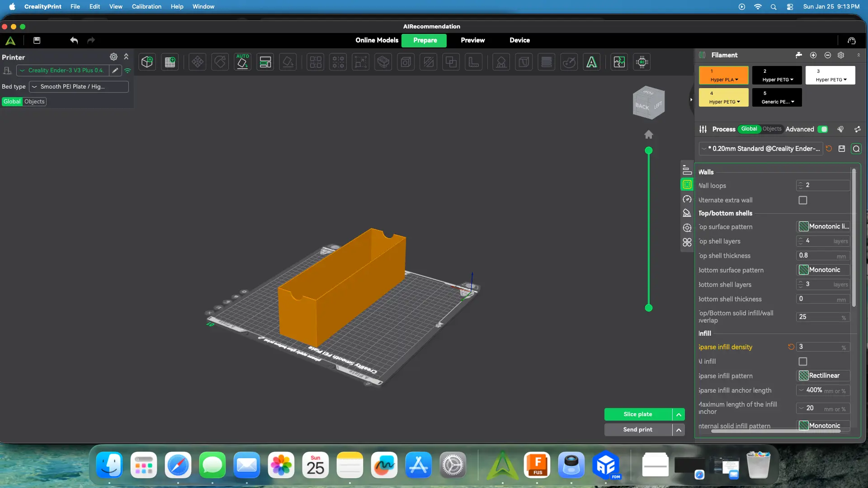Expand the Slice plate options arrow
The image size is (868, 488).
pos(679,414)
